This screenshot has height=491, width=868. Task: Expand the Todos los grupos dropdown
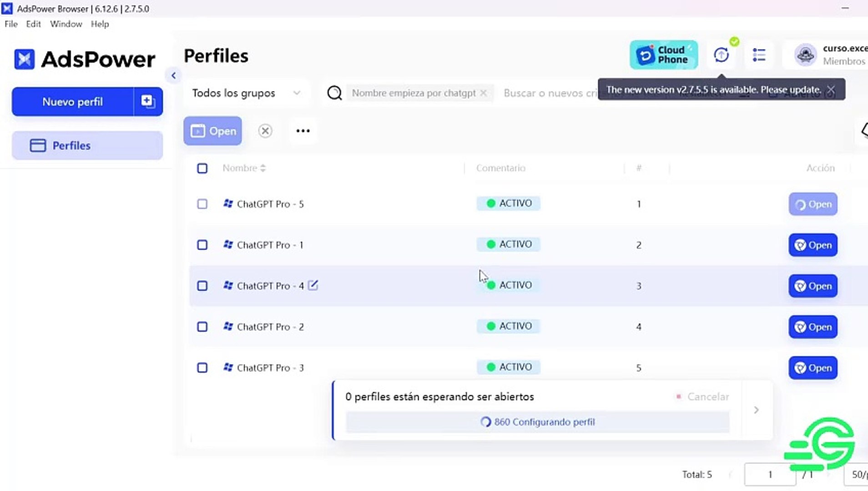[246, 93]
